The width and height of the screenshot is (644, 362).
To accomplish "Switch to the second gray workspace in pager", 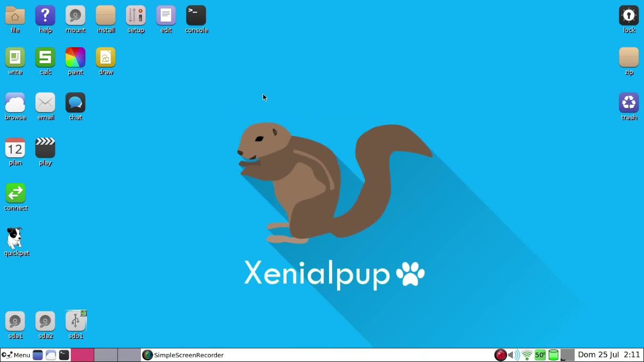I will tap(106, 355).
